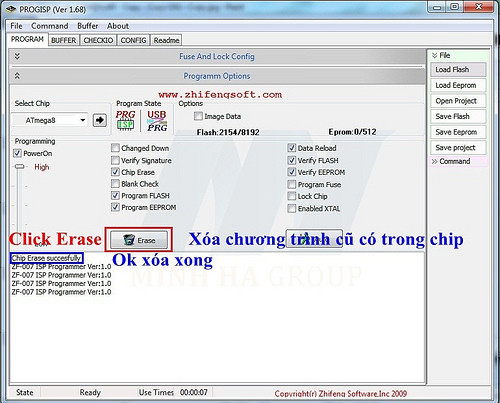Open the Select Chip ATmega8 dropdown
The image size is (500, 403).
tap(50, 120)
